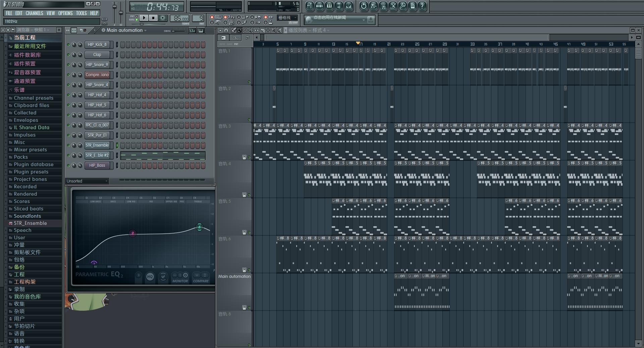The image size is (644, 348).
Task: Open the audio editor scissors icon
Action: pyautogui.click(x=393, y=6)
